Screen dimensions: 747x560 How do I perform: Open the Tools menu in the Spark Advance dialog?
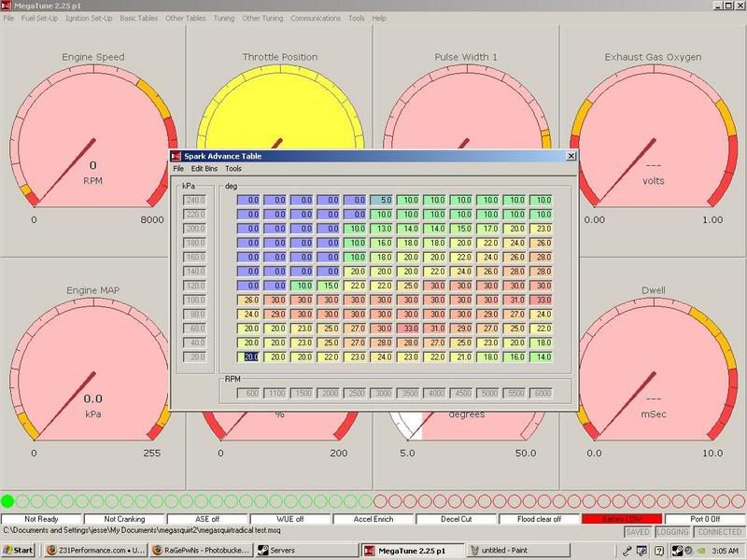233,169
